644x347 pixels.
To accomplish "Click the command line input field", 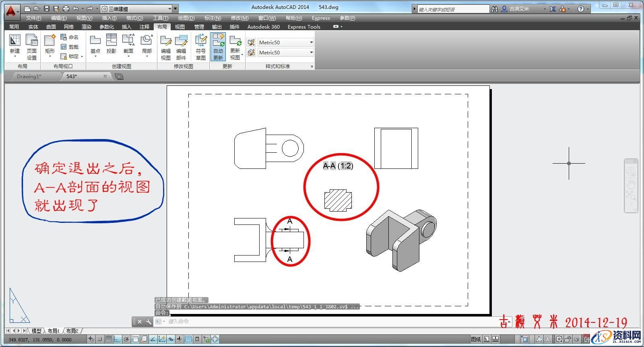I will (x=322, y=322).
